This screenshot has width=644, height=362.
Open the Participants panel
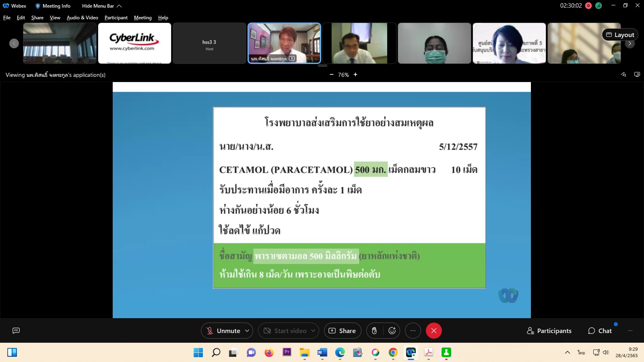pos(549,331)
